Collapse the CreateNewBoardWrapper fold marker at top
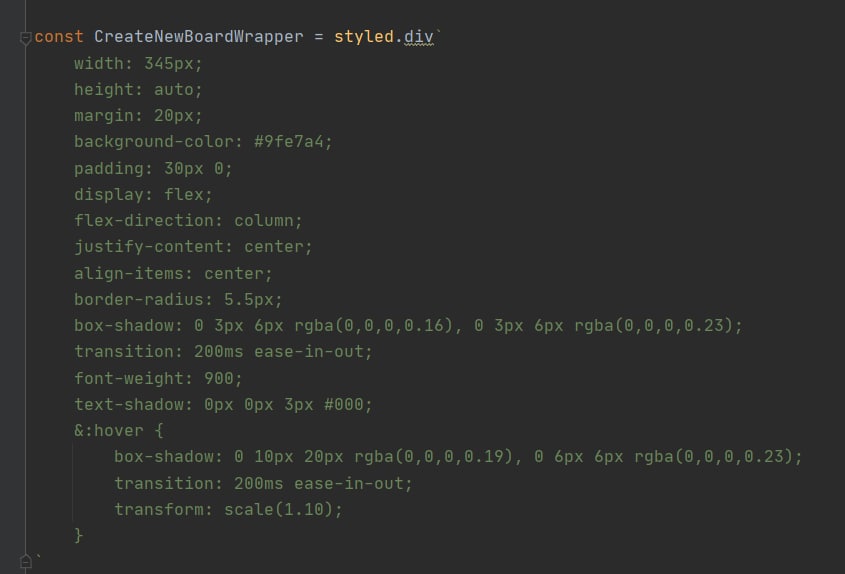 [25, 38]
